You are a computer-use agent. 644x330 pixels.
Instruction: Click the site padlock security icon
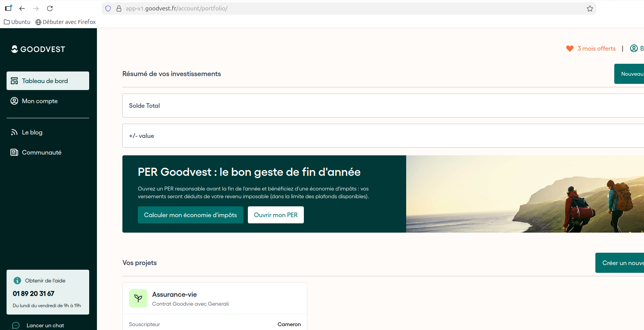(119, 9)
